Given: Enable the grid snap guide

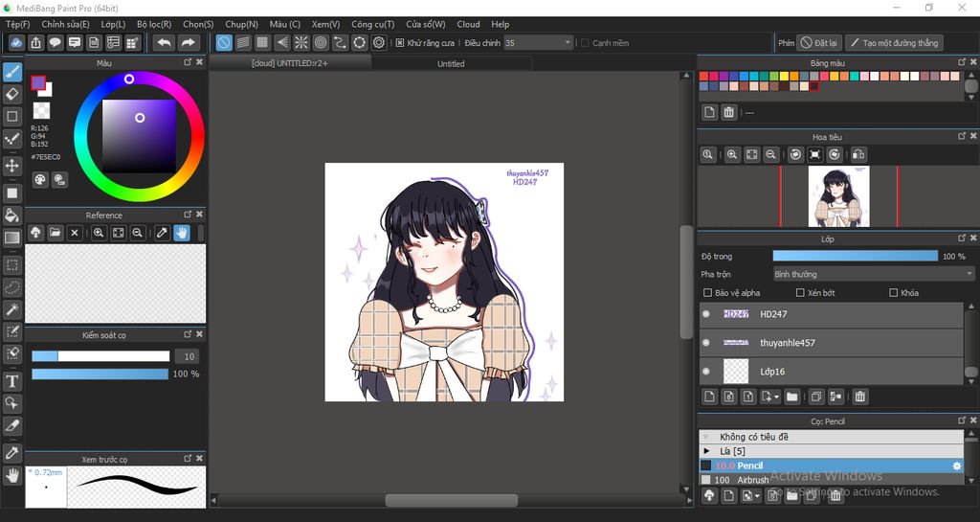Looking at the screenshot, I should (262, 42).
